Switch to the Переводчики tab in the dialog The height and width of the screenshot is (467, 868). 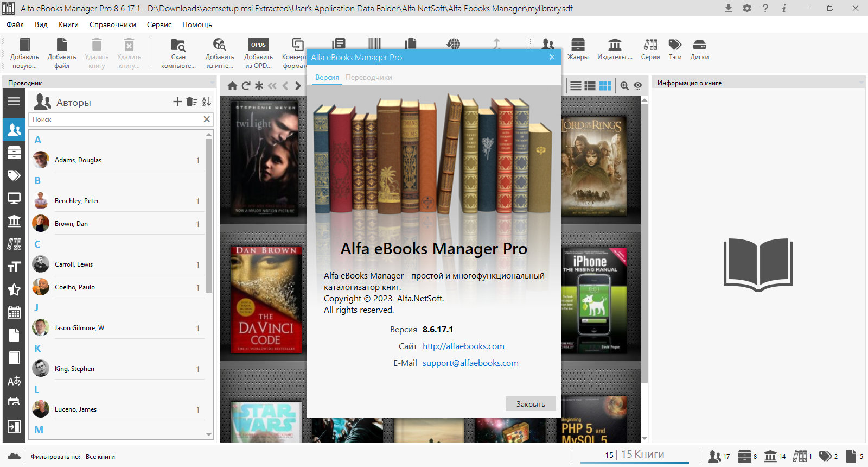click(369, 77)
